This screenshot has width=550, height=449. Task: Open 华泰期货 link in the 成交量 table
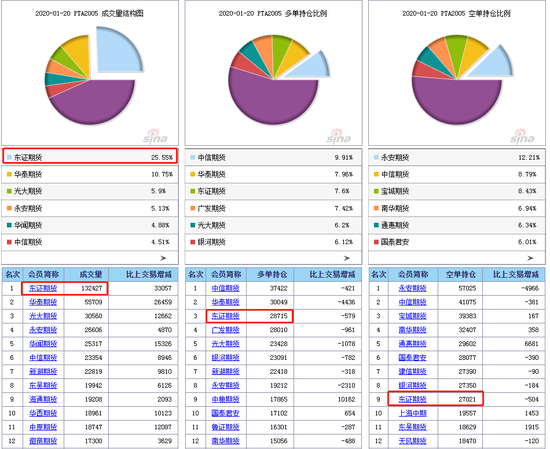click(43, 302)
